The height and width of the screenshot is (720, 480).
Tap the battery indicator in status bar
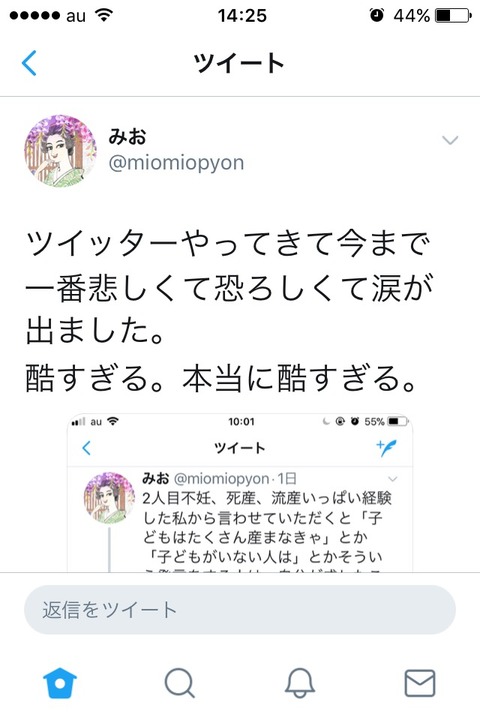454,16
